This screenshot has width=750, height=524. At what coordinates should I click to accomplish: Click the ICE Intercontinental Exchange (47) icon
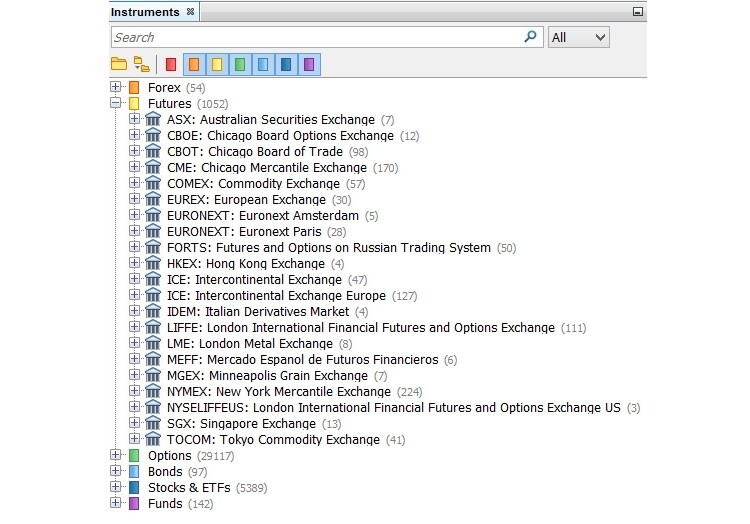point(153,279)
